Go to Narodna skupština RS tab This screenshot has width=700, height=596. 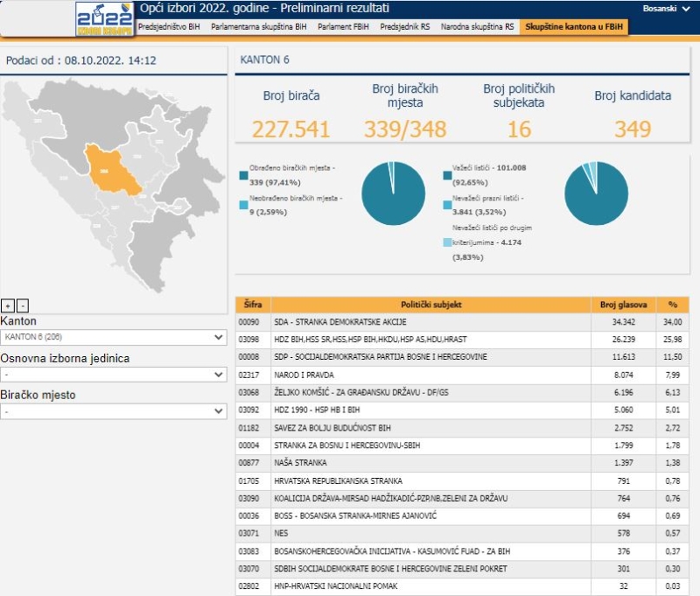coord(477,27)
